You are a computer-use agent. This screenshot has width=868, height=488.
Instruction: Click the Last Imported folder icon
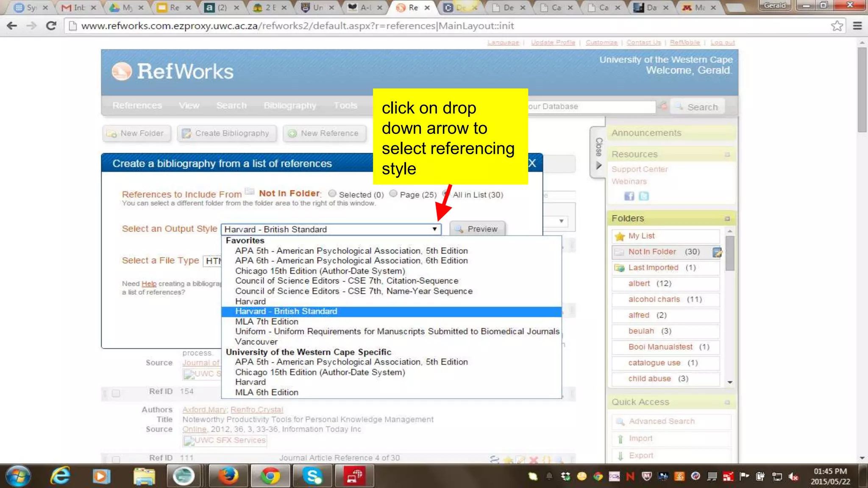(x=620, y=268)
